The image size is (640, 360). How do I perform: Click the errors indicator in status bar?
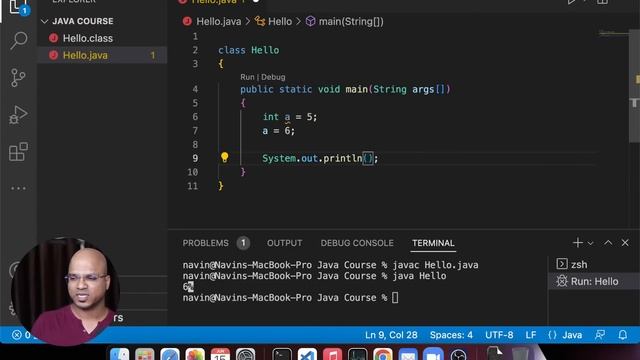(x=21, y=335)
